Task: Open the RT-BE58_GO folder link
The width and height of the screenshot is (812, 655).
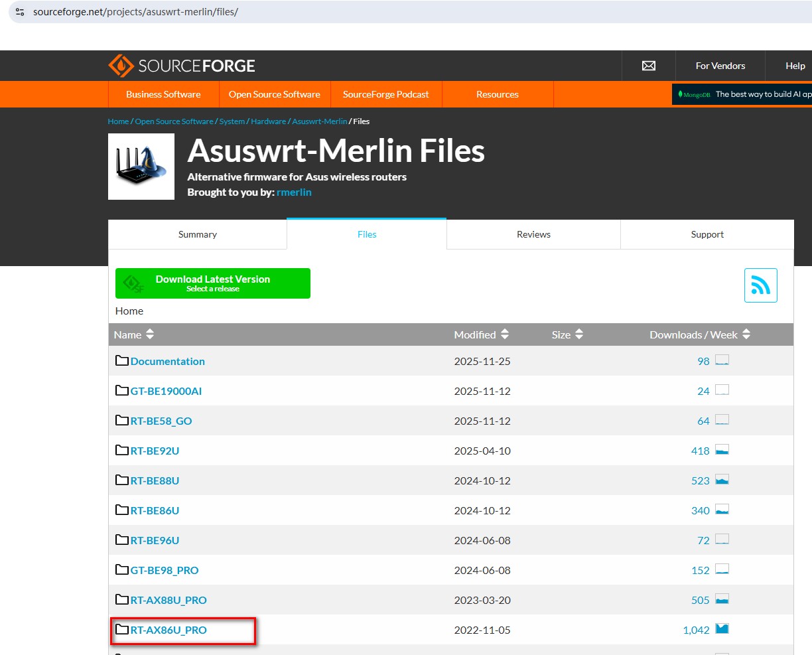Action: coord(161,421)
